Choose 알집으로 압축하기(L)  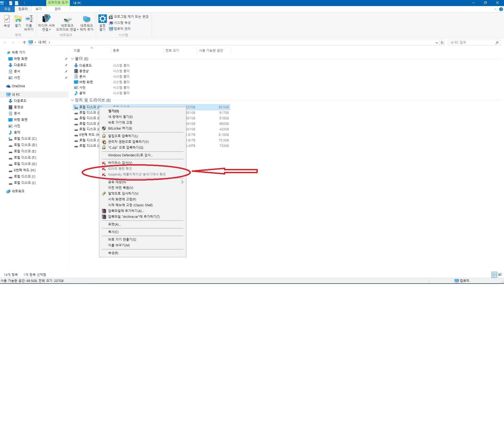pyautogui.click(x=143, y=136)
